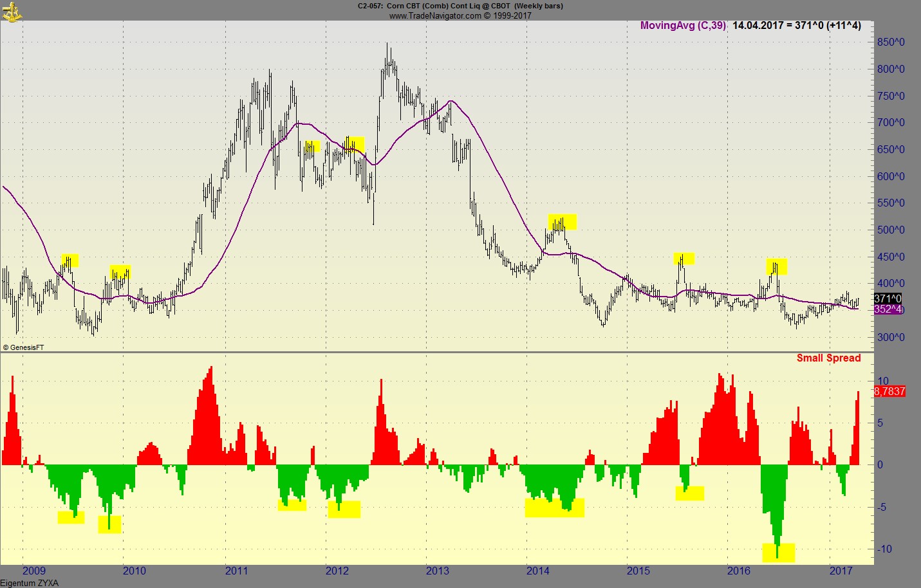This screenshot has height=588, width=921.
Task: Click the black 371^0 last price tag
Action: [x=888, y=298]
